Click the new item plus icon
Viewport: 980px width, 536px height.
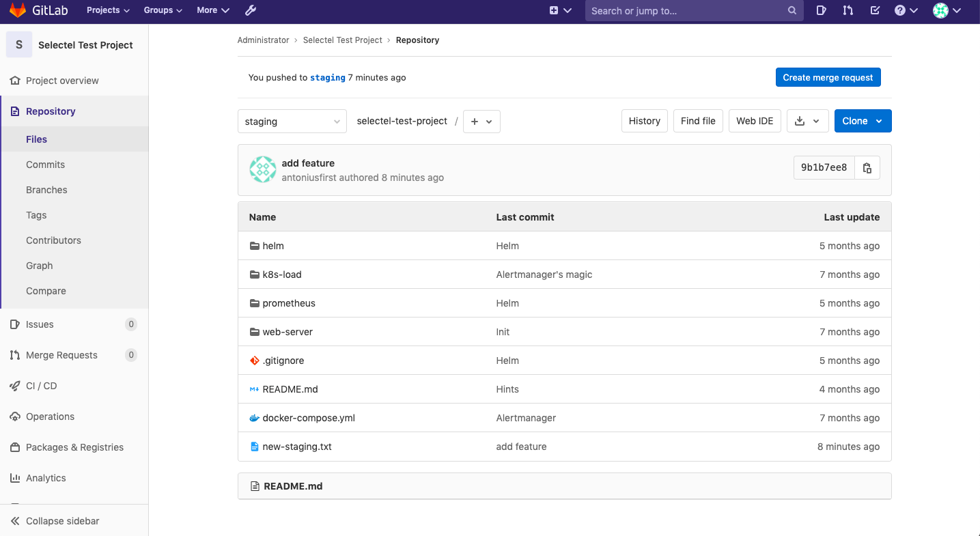click(554, 10)
